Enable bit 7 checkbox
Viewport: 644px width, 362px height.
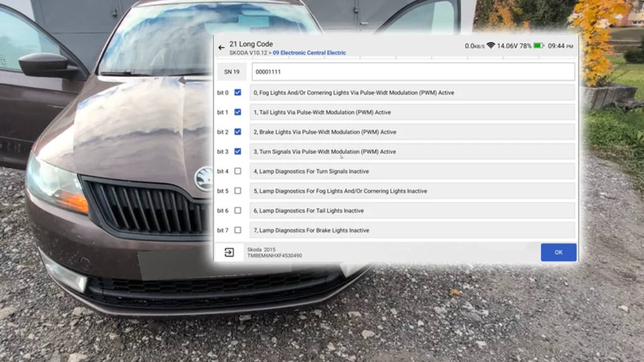pyautogui.click(x=238, y=230)
